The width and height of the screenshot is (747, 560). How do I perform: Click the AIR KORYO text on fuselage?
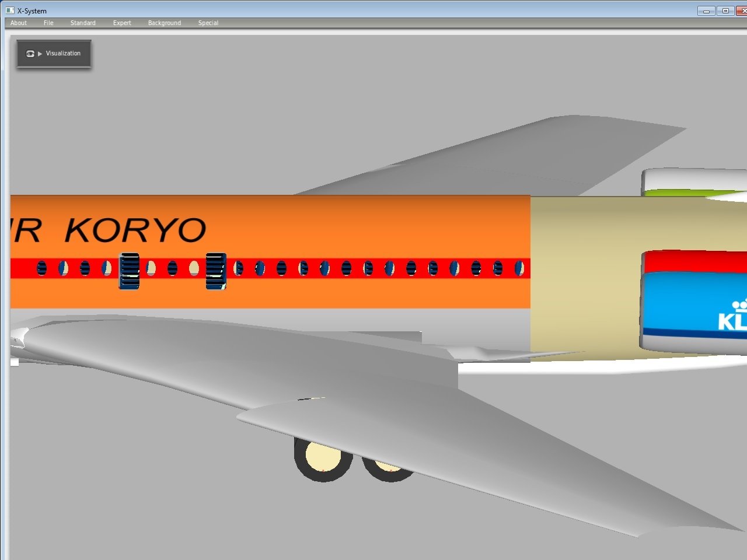coord(109,230)
